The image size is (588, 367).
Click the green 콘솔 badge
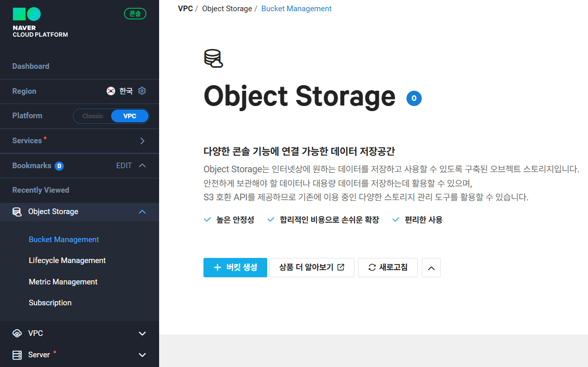(135, 14)
